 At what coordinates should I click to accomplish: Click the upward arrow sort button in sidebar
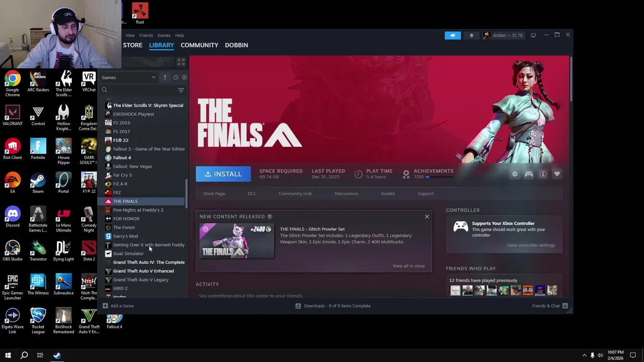(165, 77)
